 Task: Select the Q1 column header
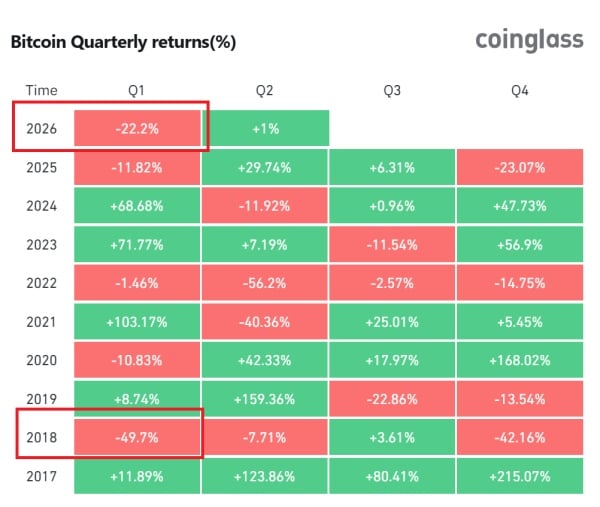tap(137, 90)
